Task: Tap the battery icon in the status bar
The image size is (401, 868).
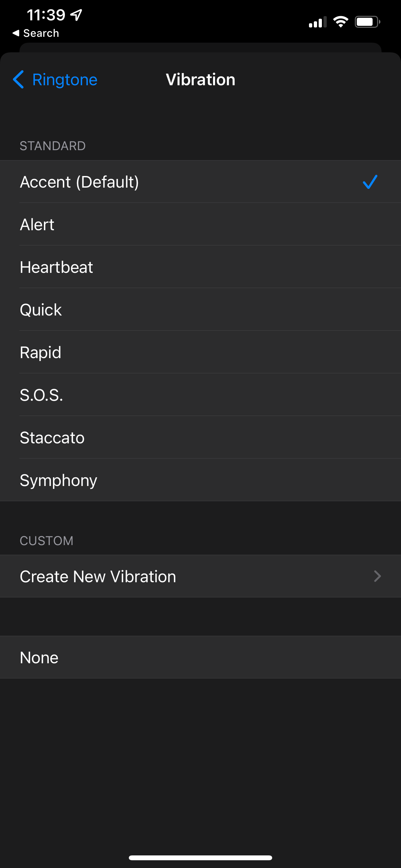Action: click(367, 21)
